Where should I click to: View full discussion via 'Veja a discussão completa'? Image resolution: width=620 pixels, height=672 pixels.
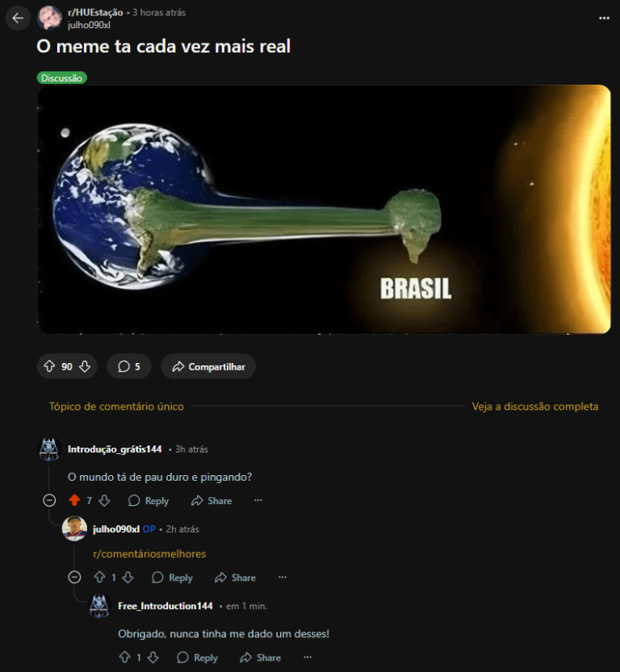click(x=535, y=407)
